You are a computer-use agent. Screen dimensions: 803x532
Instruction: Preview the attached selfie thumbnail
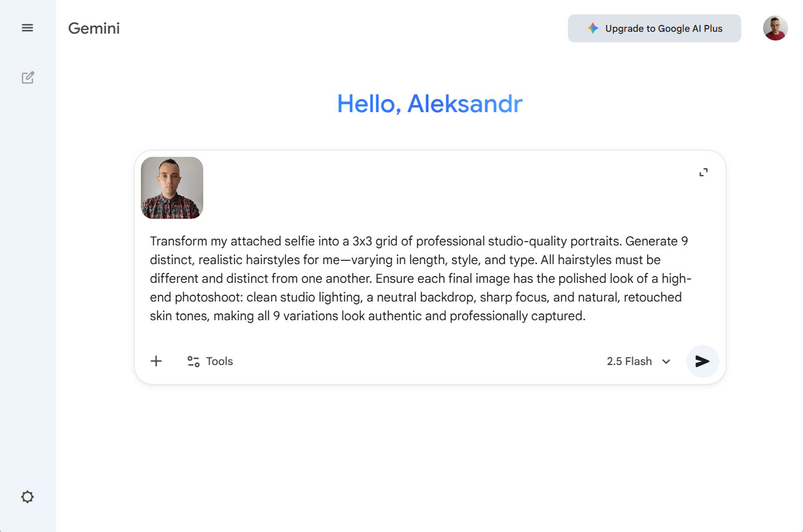(172, 188)
